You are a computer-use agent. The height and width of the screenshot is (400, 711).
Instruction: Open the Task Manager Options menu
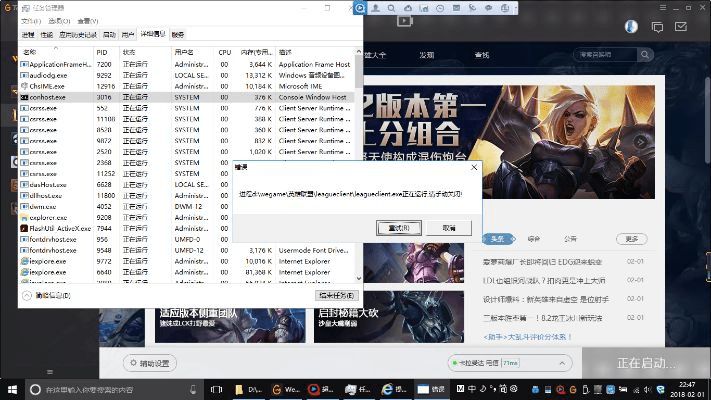(x=59, y=21)
